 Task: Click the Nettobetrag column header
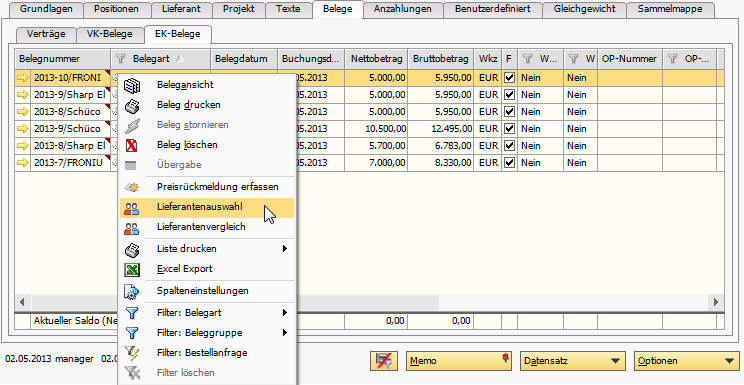(x=376, y=59)
